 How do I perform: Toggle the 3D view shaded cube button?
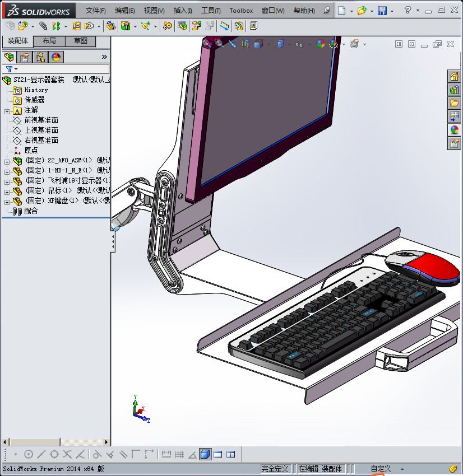pos(205,455)
